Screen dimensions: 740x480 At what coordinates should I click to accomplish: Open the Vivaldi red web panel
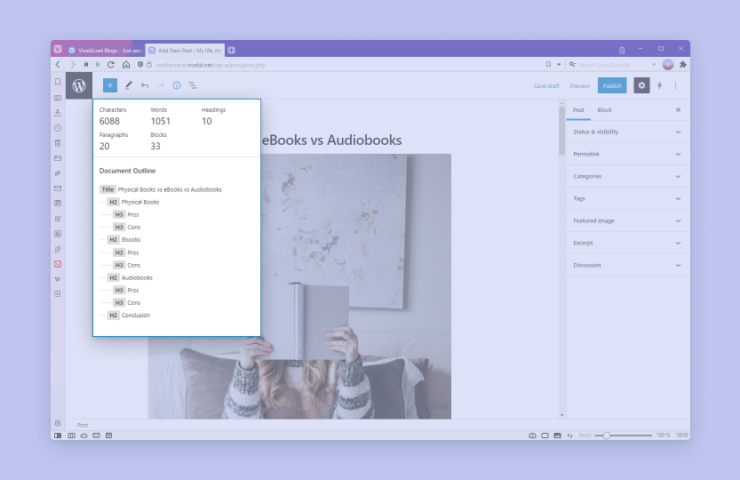tap(58, 264)
